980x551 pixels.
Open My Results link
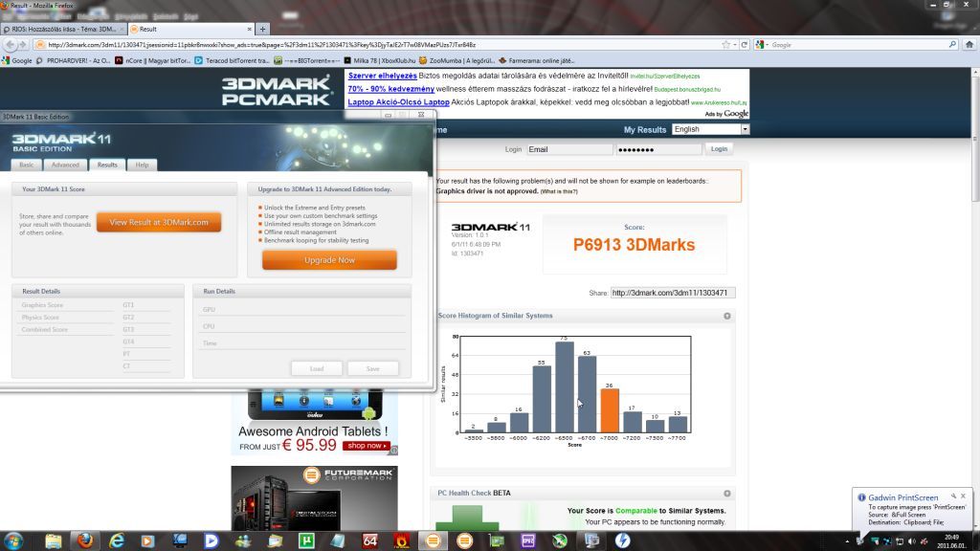pyautogui.click(x=645, y=130)
